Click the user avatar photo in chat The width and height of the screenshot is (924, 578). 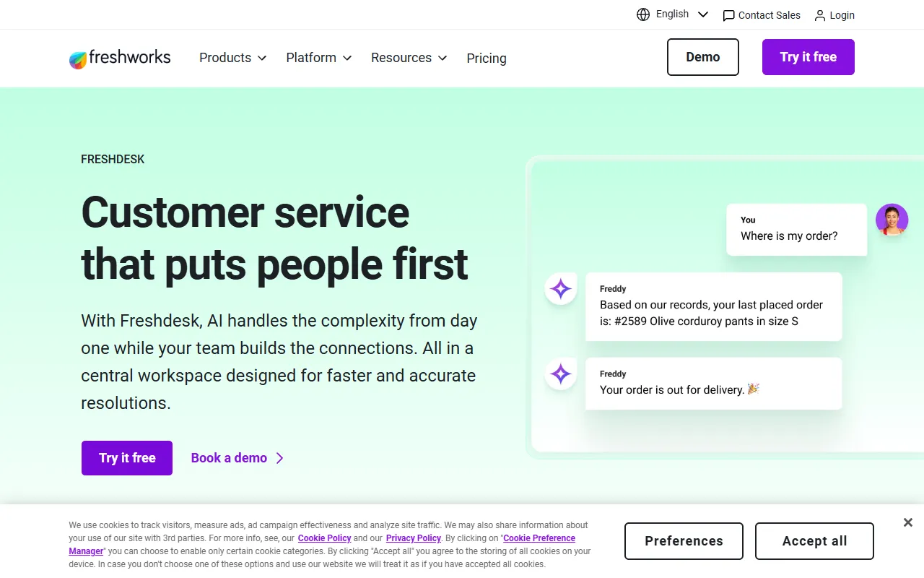pyautogui.click(x=892, y=220)
